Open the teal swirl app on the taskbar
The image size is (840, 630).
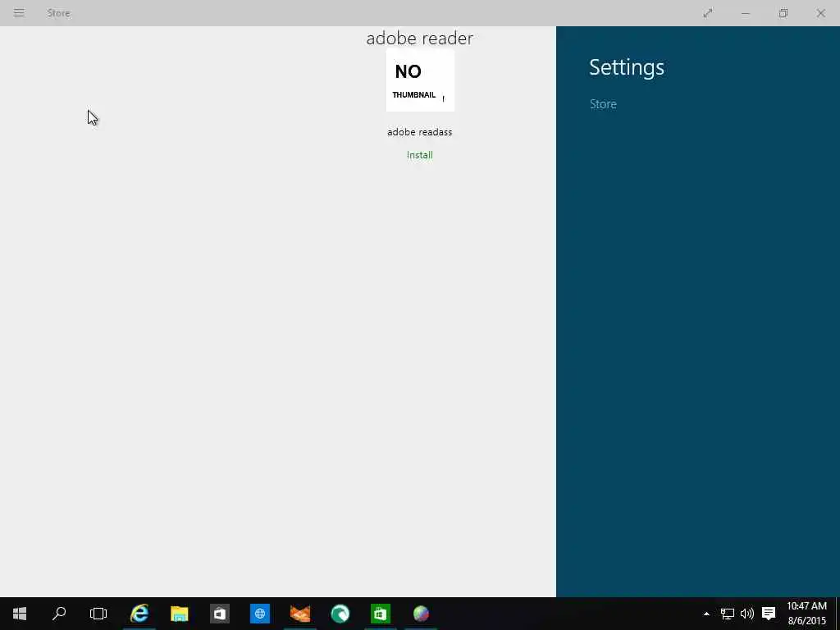click(340, 614)
